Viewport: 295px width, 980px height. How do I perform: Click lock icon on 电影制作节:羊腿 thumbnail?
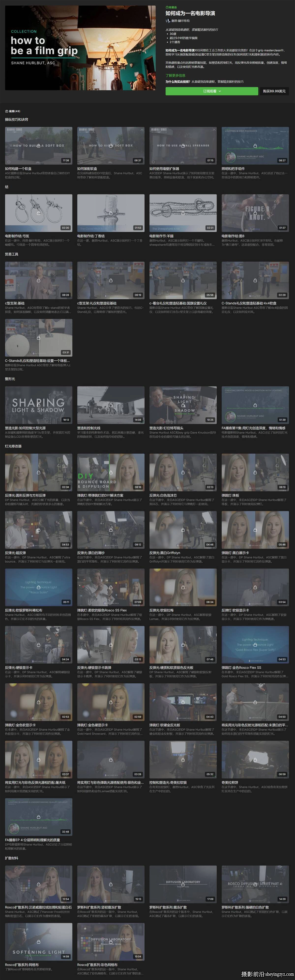click(183, 213)
